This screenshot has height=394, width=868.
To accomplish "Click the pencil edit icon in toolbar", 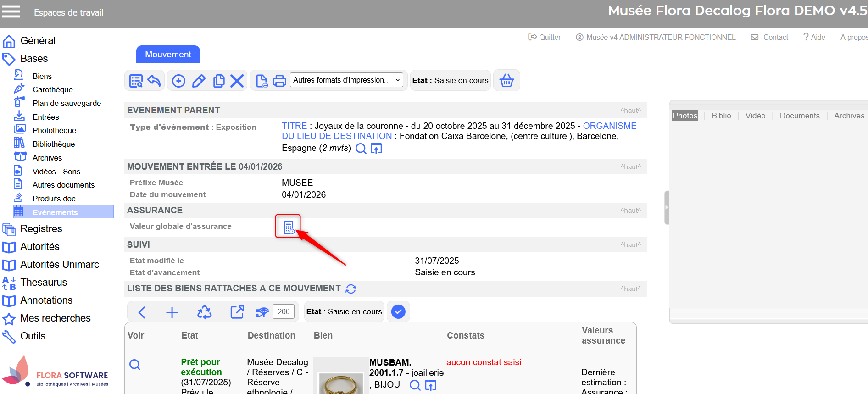I will (199, 81).
